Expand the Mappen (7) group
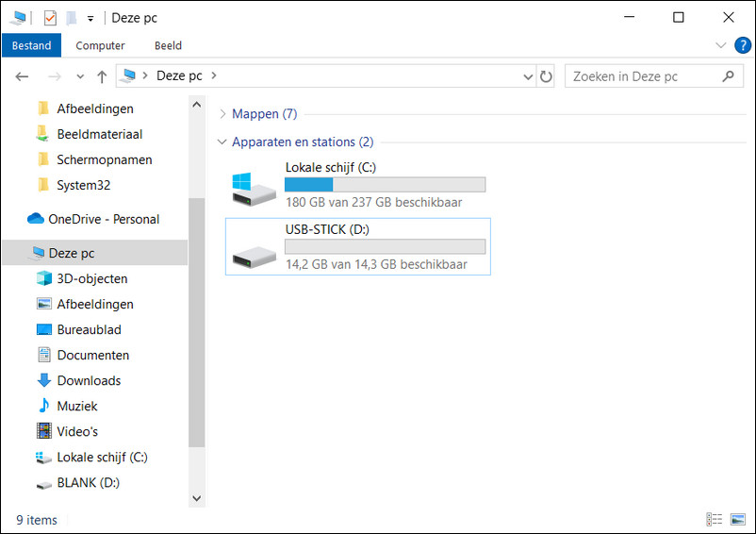This screenshot has width=756, height=534. pyautogui.click(x=222, y=114)
